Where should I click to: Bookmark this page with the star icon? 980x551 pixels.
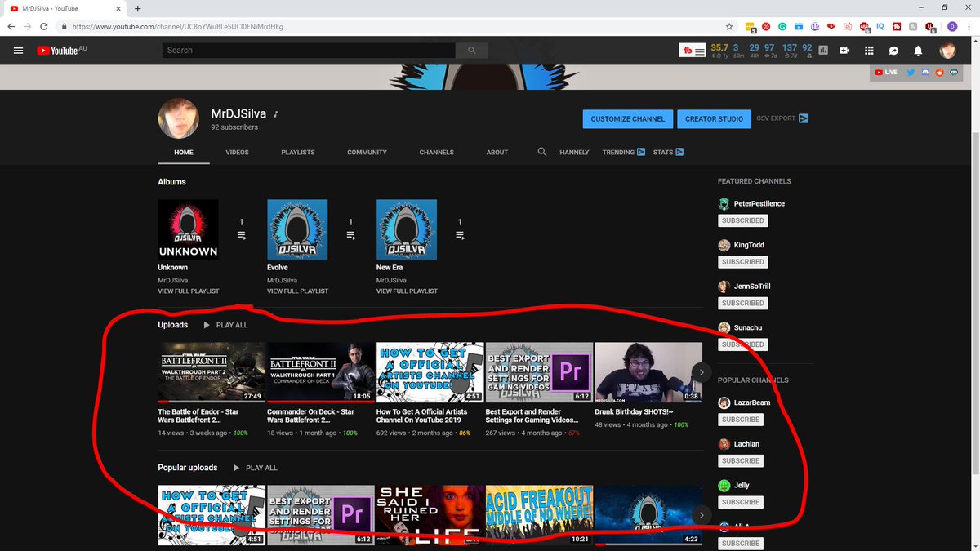pos(728,26)
